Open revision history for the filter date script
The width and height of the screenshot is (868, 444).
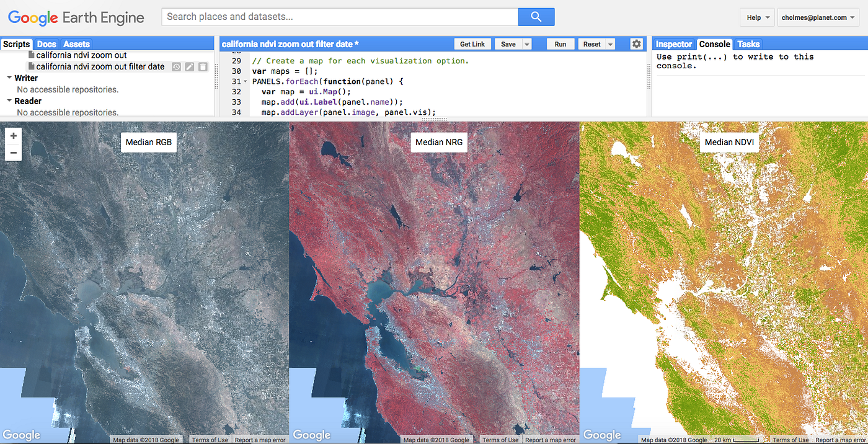click(x=176, y=67)
